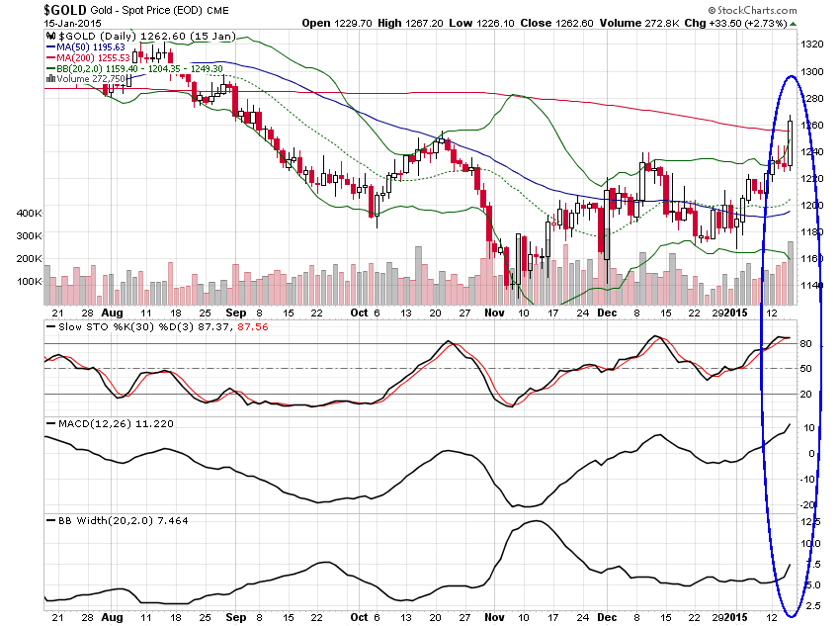Click the candlestick icon beside $GOLD (Daily)
The width and height of the screenshot is (840, 626).
(50, 37)
